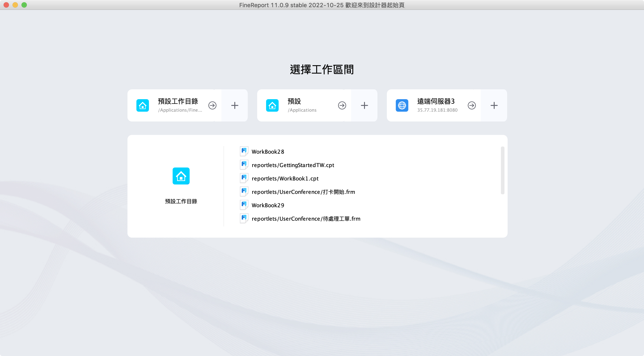The width and height of the screenshot is (644, 356).
Task: Click home icon of 預設工作目錄 card
Action: 142,105
